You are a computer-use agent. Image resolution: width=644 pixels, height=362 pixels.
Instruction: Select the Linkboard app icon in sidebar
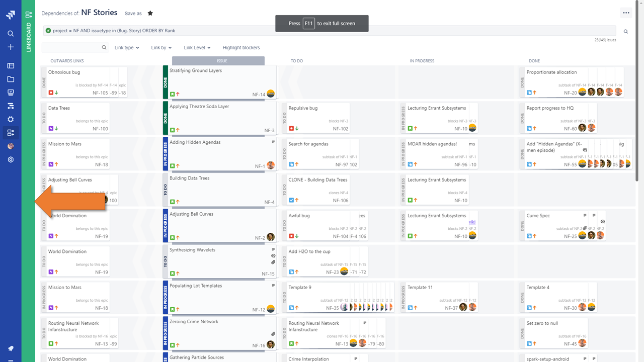[x=11, y=133]
